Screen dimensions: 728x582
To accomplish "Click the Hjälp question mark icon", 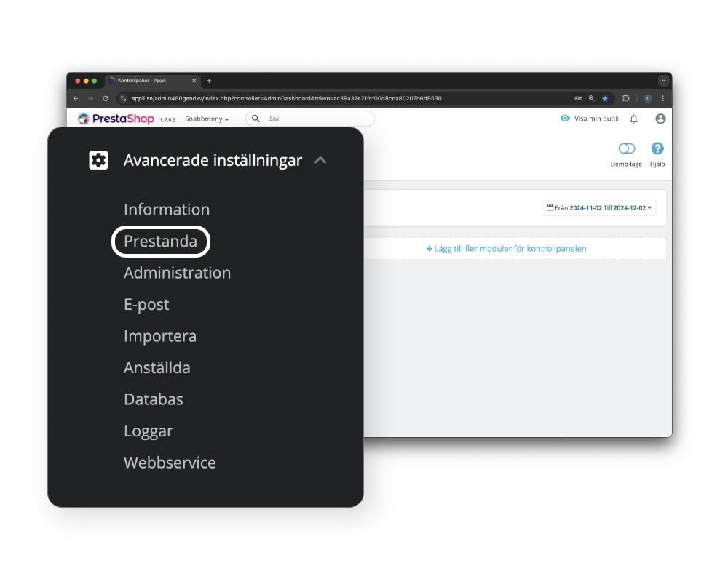I will 657,148.
